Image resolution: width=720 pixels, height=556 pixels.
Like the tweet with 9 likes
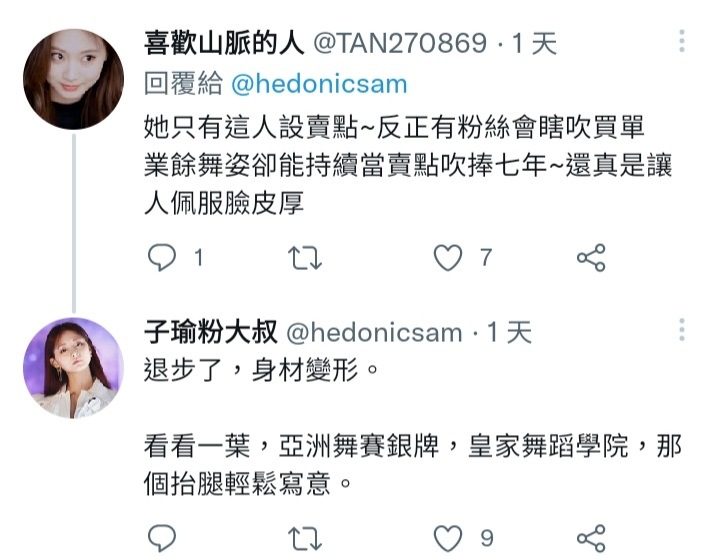[448, 538]
